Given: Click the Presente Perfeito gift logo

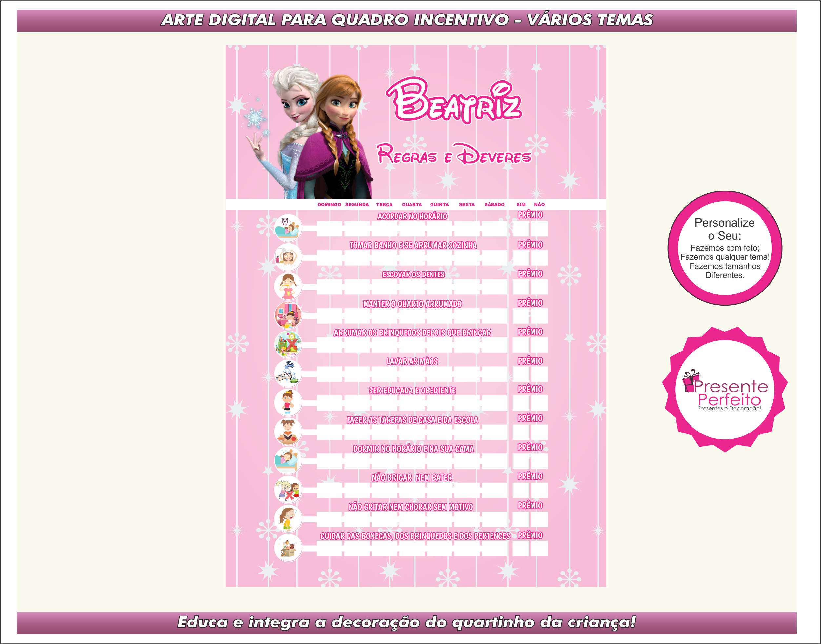Looking at the screenshot, I should [x=725, y=390].
